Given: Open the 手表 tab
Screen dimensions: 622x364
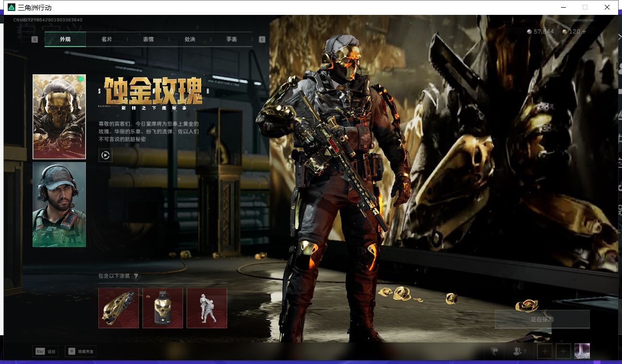Looking at the screenshot, I should pyautogui.click(x=232, y=39).
